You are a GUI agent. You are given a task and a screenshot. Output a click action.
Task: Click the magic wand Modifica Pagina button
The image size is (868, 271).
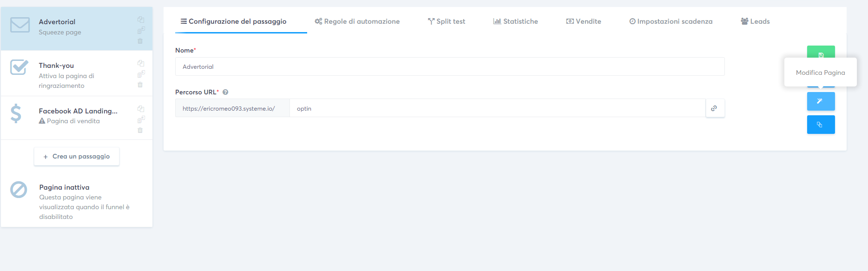click(821, 101)
